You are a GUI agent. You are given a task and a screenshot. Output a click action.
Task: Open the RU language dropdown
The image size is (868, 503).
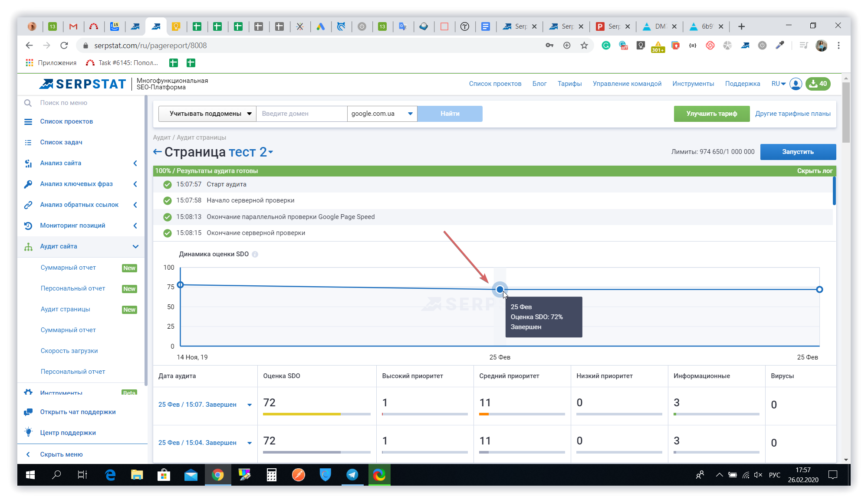779,84
